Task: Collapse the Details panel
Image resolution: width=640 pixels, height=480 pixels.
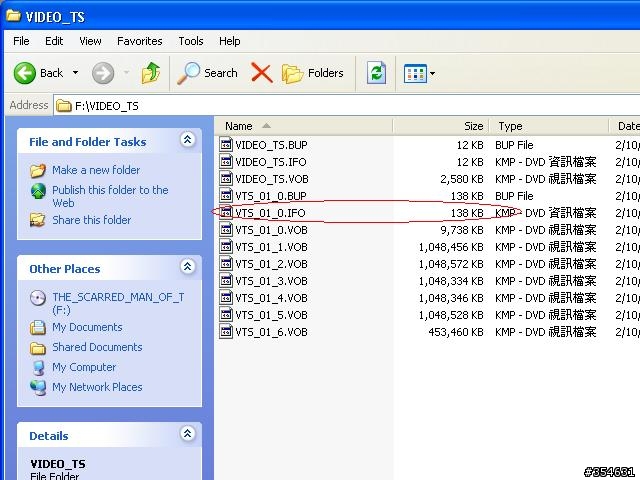Action: (x=187, y=433)
